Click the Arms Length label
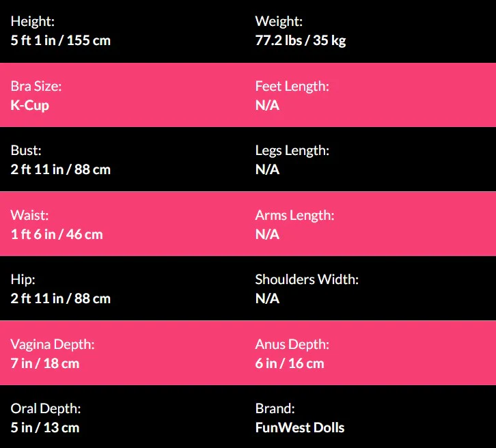The height and width of the screenshot is (448, 496). coord(294,216)
